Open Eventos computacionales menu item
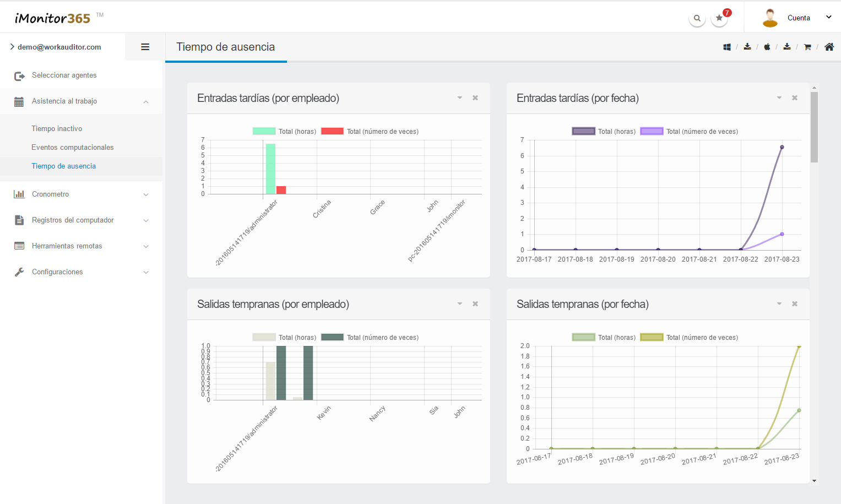This screenshot has height=504, width=841. pyautogui.click(x=73, y=148)
